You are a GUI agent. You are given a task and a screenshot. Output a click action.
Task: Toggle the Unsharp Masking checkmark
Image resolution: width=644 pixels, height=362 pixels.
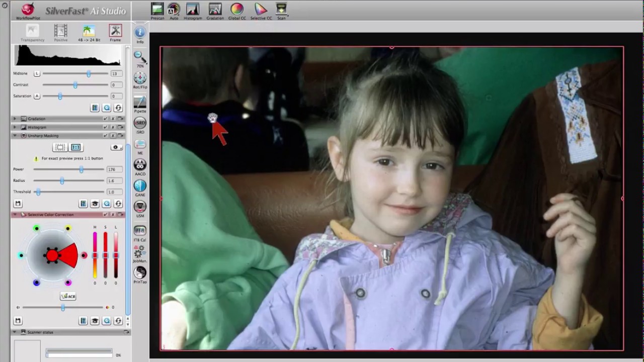point(105,136)
